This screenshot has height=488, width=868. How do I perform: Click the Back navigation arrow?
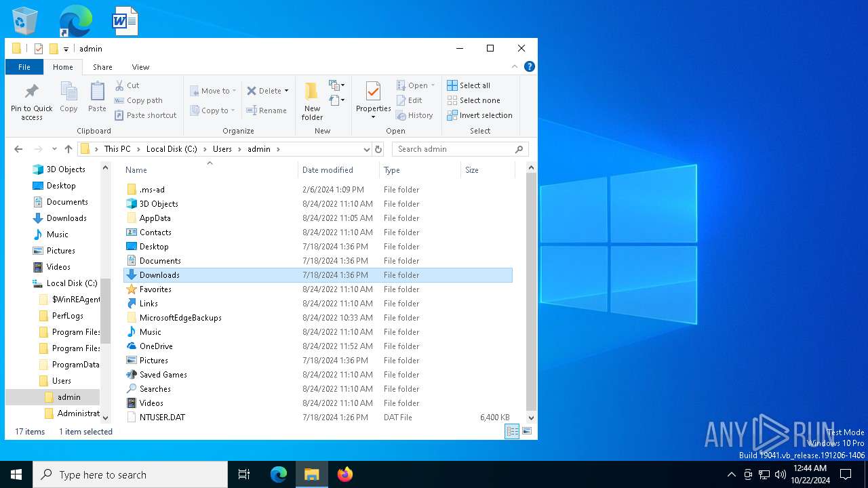18,149
